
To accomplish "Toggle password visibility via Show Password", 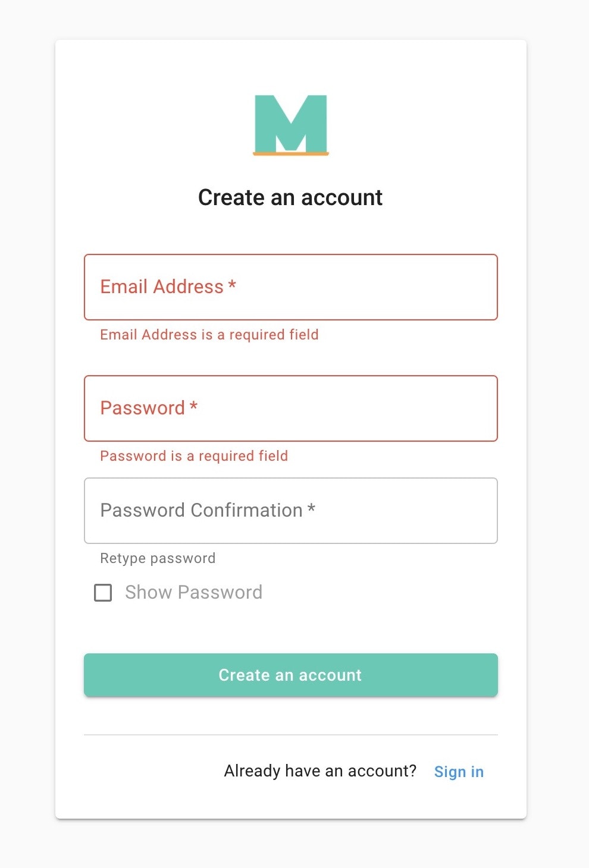I will [x=102, y=592].
